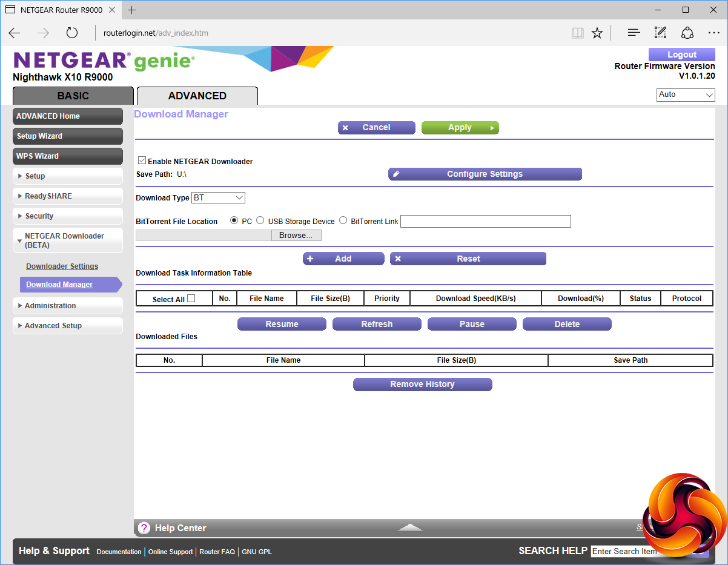Click the favorites star icon
Image resolution: width=728 pixels, height=565 pixels.
click(597, 33)
